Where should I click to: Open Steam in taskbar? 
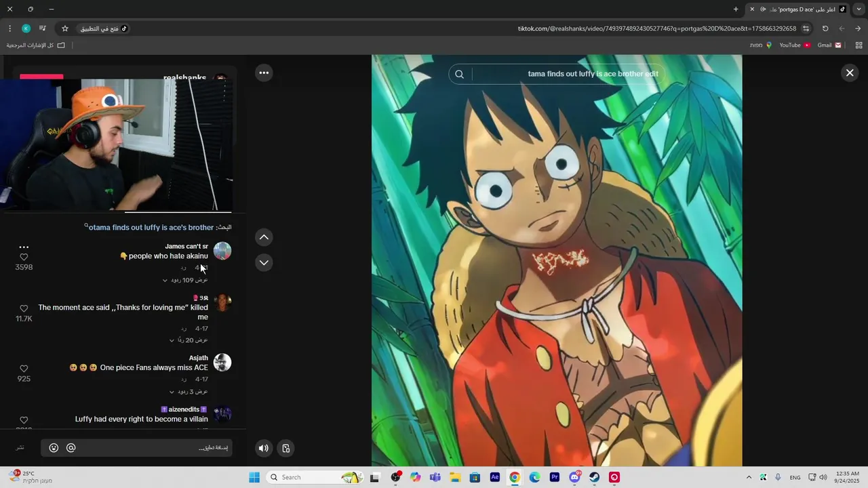click(x=594, y=477)
